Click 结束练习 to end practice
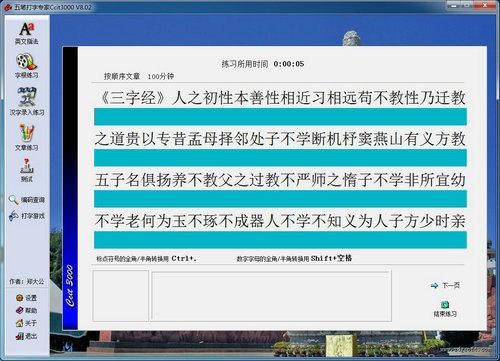Image resolution: width=500 pixels, height=361 pixels. point(445,309)
